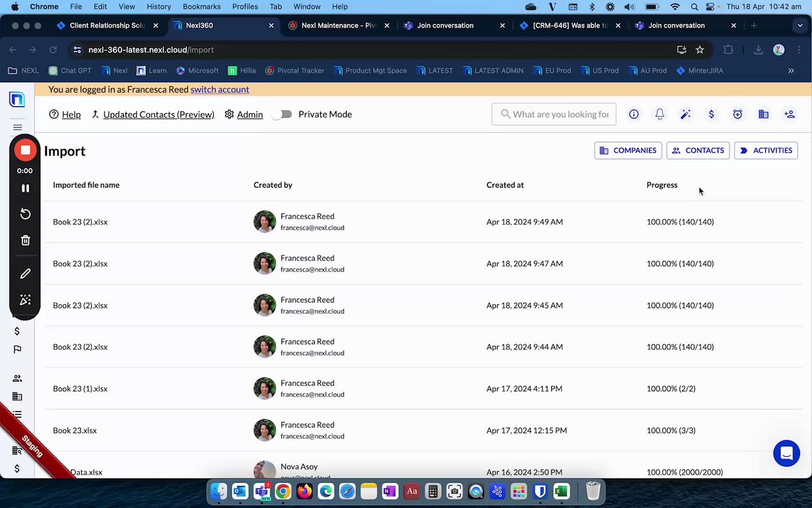Open Finder from the Dock
The image size is (812, 508).
click(x=219, y=491)
